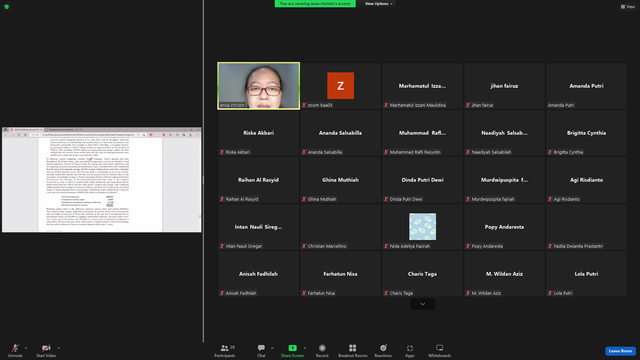Open the Reactions menu
Screen dimensions: 640x360
tap(383, 350)
